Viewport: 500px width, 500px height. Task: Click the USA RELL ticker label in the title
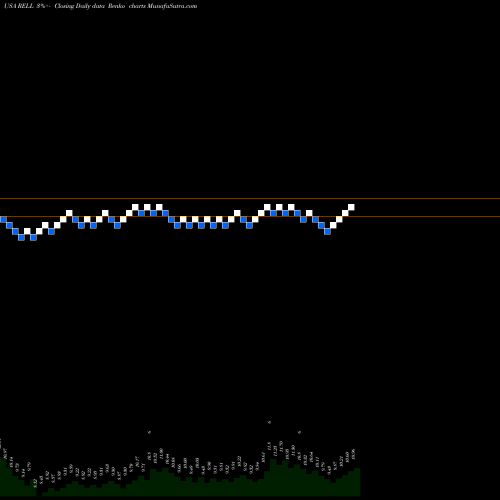[19, 6]
